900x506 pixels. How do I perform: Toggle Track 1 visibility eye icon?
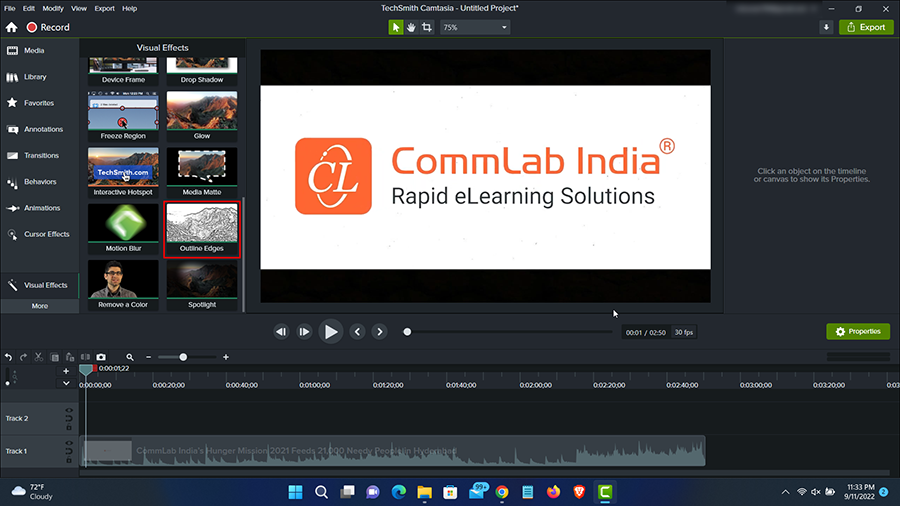pos(69,443)
